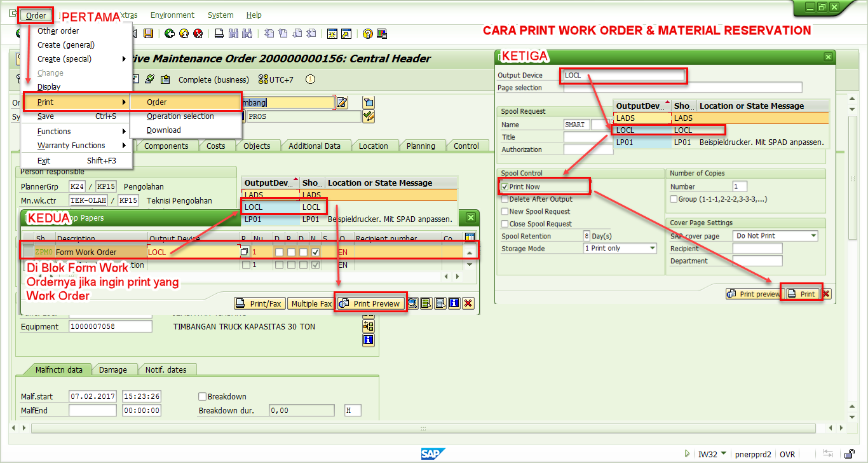This screenshot has width=868, height=463.
Task: Click the Output Device field containing LOCL
Action: point(623,75)
